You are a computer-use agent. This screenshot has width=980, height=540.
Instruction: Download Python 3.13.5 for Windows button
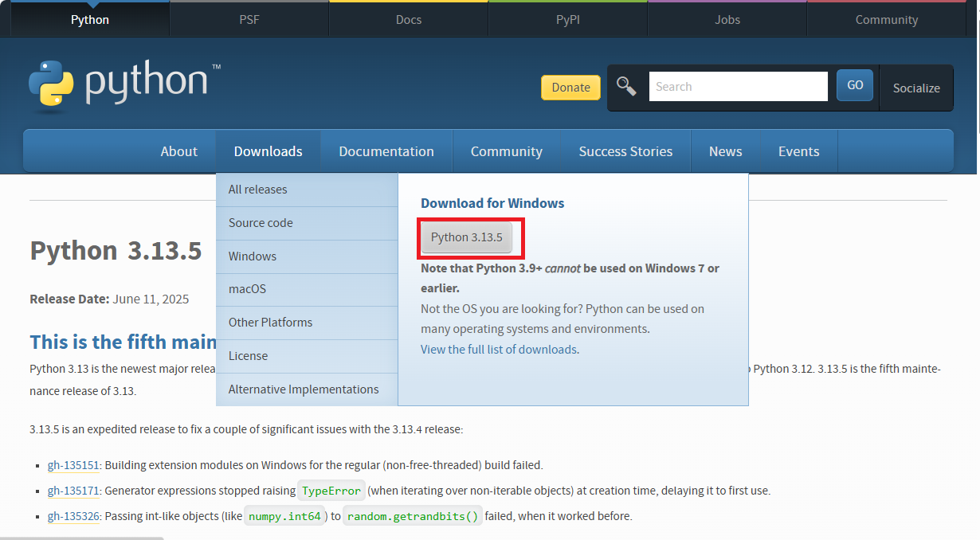[x=467, y=237]
